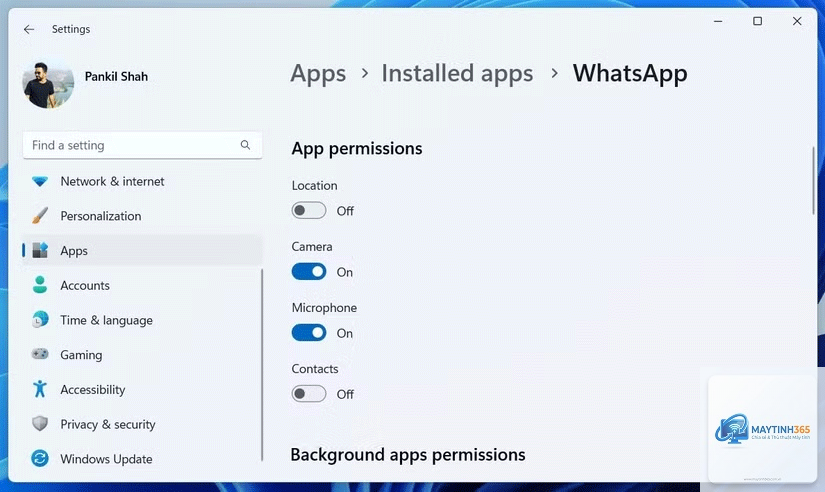Click the Accessibility figure icon
Screen dimensions: 825x492
[39, 389]
